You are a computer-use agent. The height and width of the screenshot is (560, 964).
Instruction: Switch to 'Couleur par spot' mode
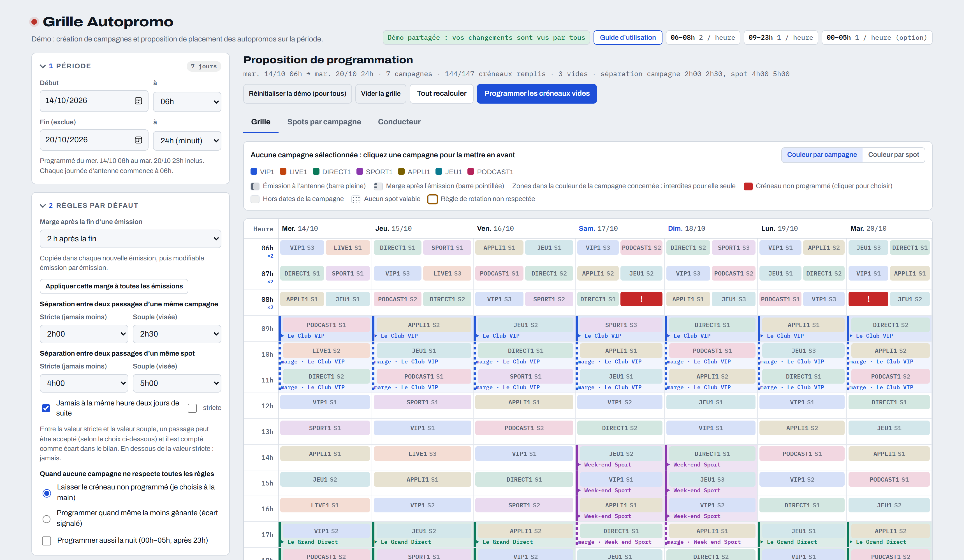coord(893,155)
